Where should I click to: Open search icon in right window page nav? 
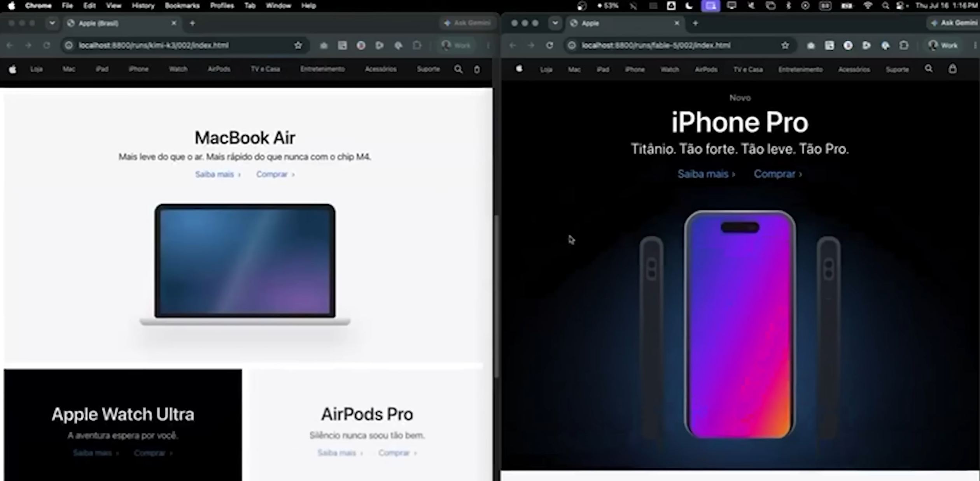coord(929,69)
